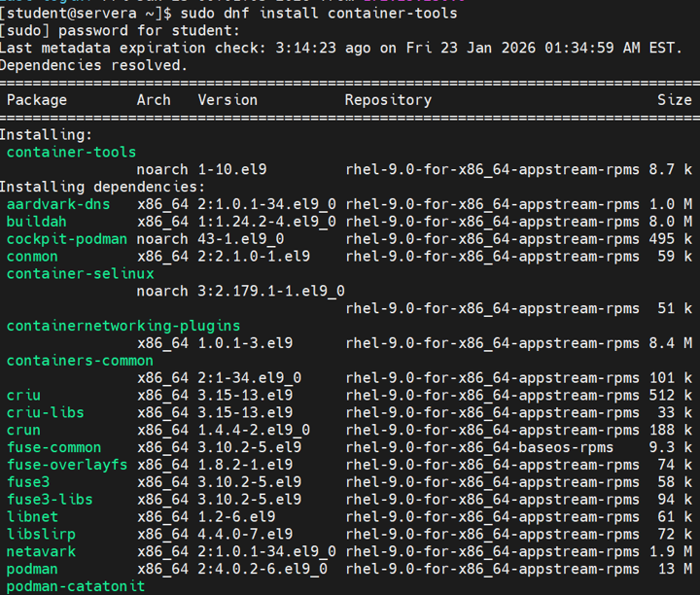700x595 pixels.
Task: Click the 'Version' column header
Action: (x=227, y=100)
